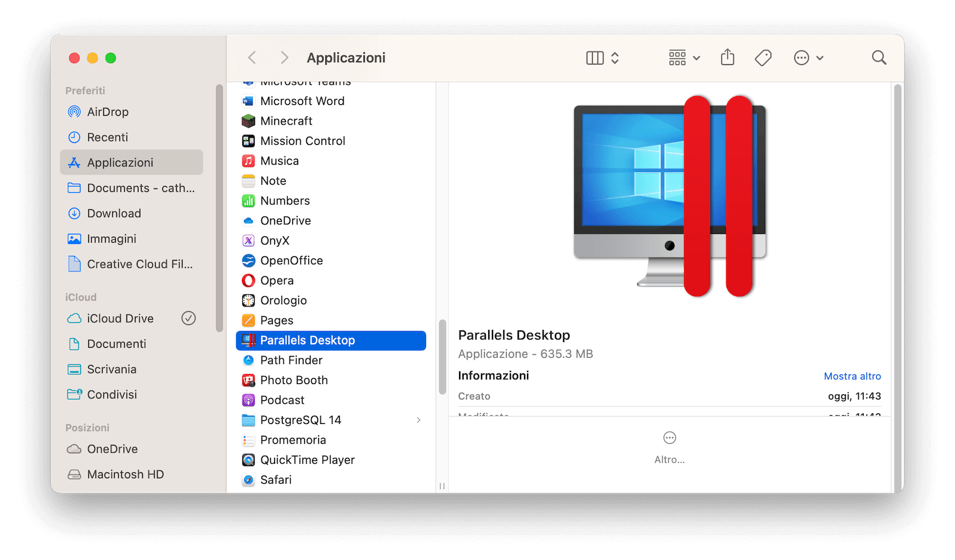Click the Share icon in toolbar
The width and height of the screenshot is (955, 560).
[727, 58]
